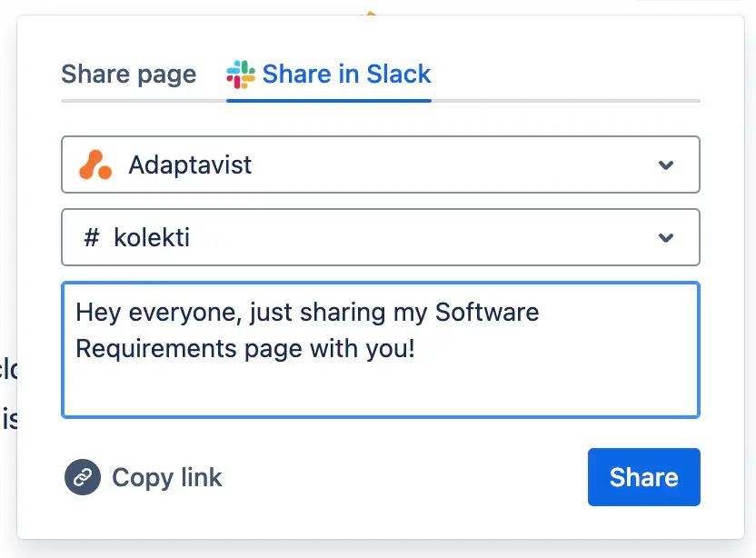This screenshot has height=558, width=756.
Task: Select the kolekti channel name text
Action: 153,236
